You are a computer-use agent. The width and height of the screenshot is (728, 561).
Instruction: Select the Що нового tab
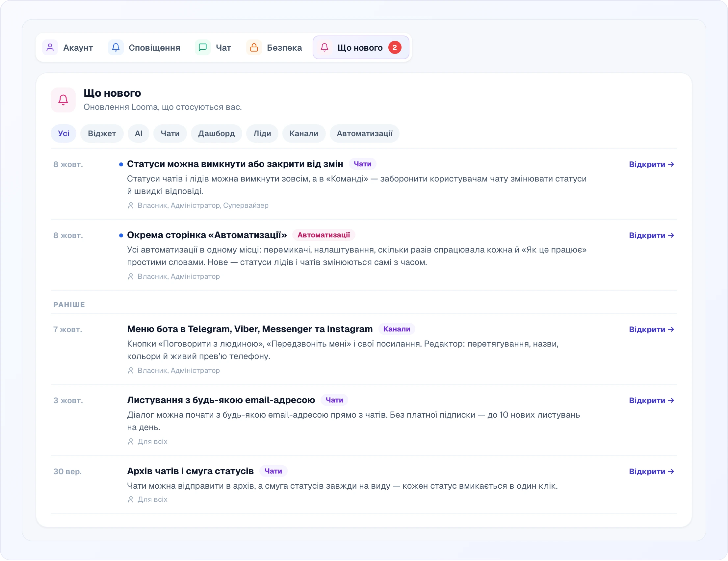tap(361, 48)
